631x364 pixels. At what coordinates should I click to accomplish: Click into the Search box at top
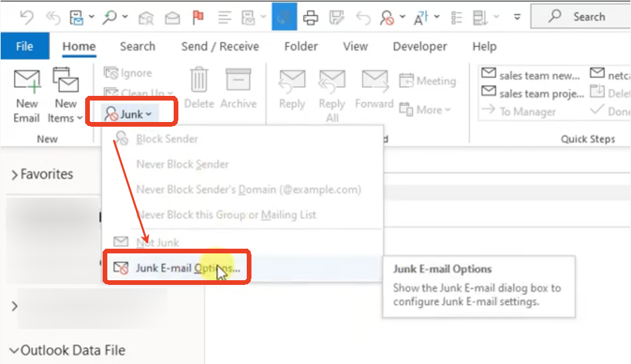[x=581, y=17]
